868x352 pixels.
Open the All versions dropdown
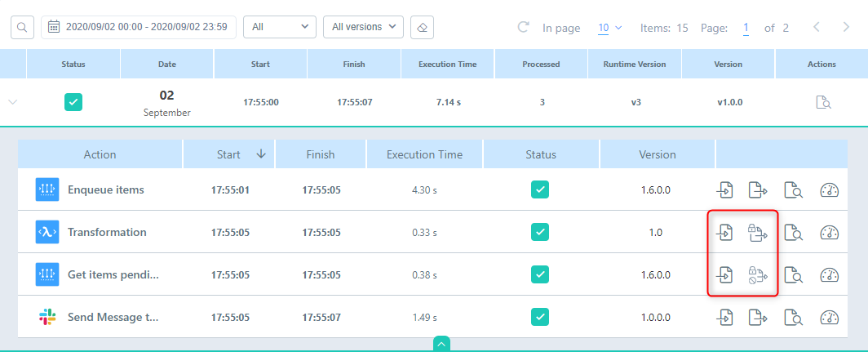pyautogui.click(x=363, y=27)
